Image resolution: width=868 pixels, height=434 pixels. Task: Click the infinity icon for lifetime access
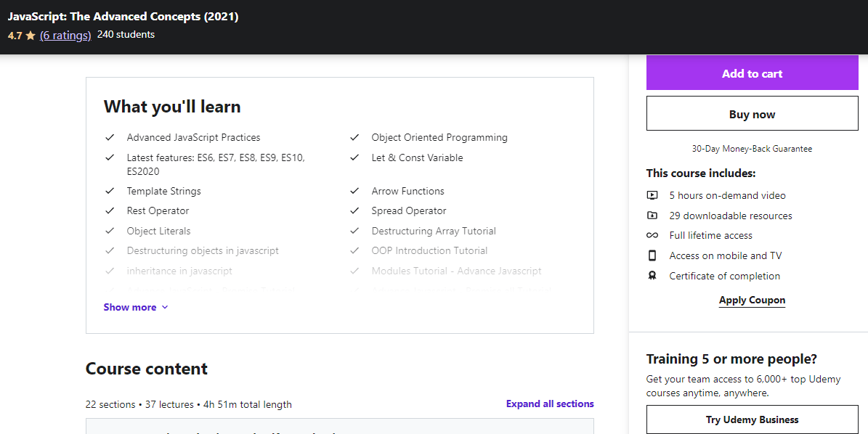[652, 235]
